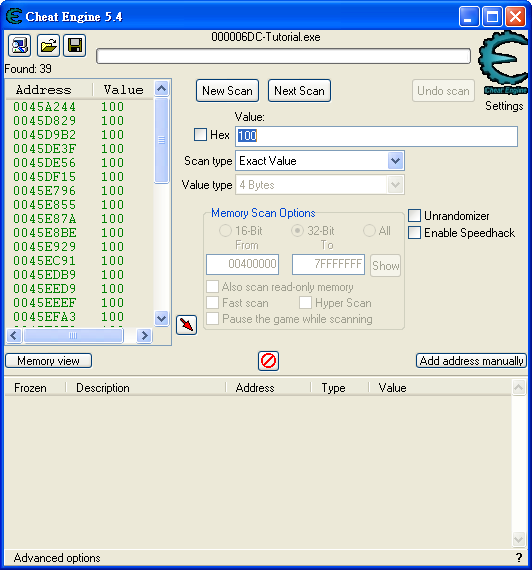Viewport: 532px width, 570px height.
Task: Click the open folder icon
Action: point(48,45)
